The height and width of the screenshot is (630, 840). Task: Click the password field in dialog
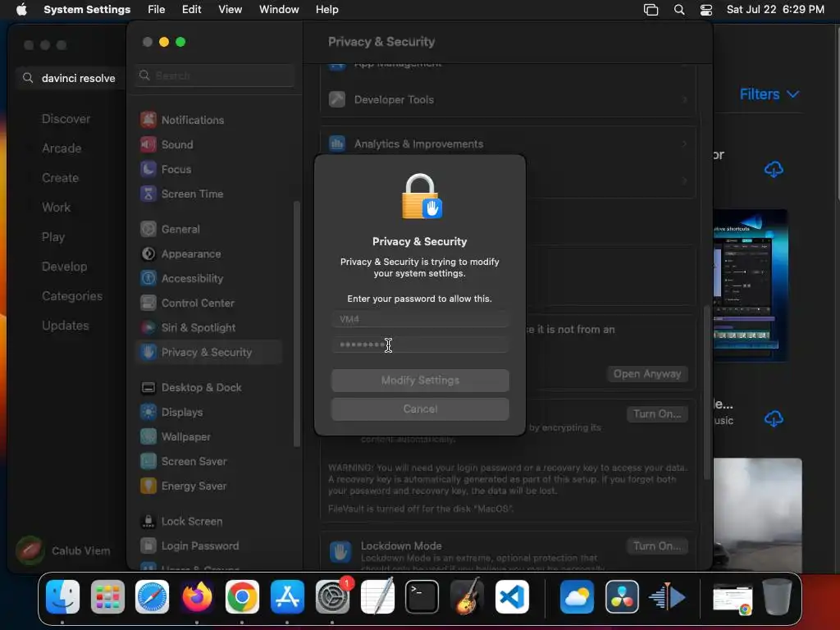coord(420,345)
